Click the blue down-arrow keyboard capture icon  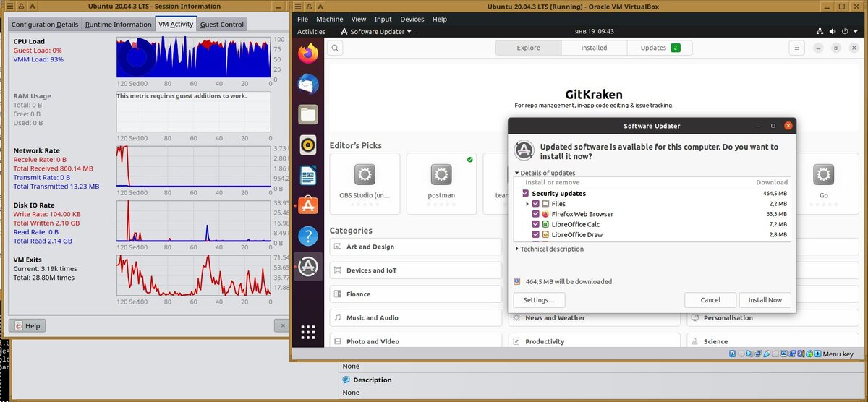(817, 354)
